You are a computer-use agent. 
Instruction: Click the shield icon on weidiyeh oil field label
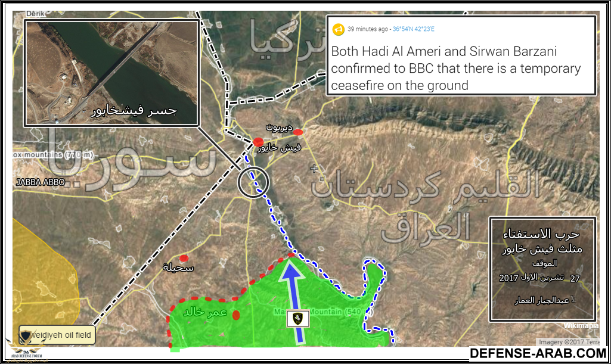pos(26,335)
